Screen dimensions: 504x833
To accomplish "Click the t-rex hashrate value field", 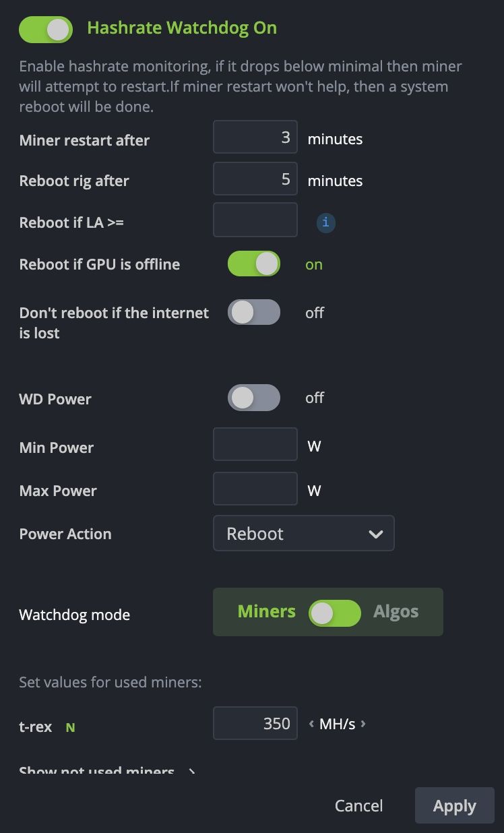I will pos(255,723).
